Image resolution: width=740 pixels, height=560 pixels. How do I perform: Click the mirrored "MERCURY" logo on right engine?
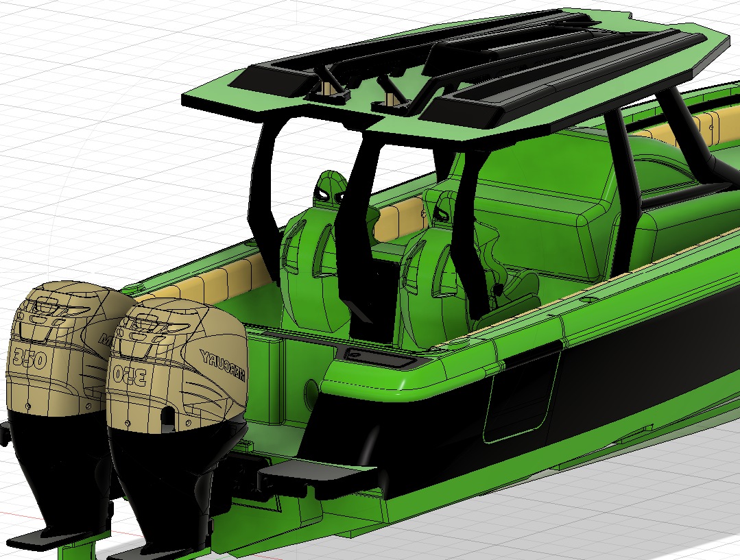click(x=222, y=365)
